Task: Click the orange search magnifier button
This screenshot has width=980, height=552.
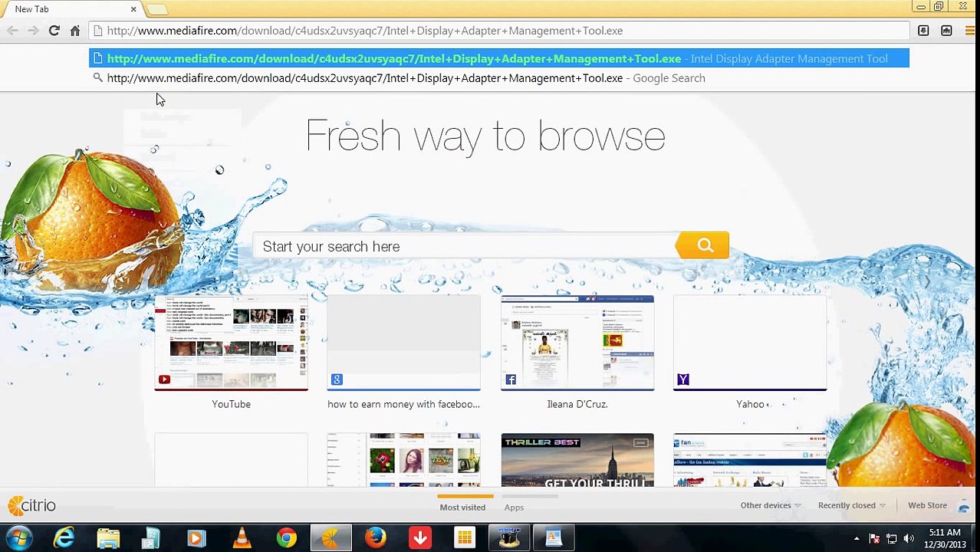Action: pyautogui.click(x=703, y=246)
